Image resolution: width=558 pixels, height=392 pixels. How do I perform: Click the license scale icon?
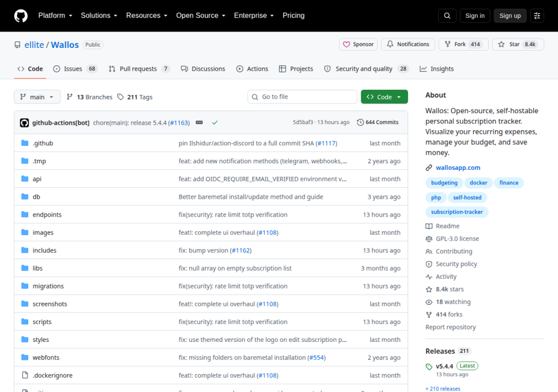click(429, 239)
